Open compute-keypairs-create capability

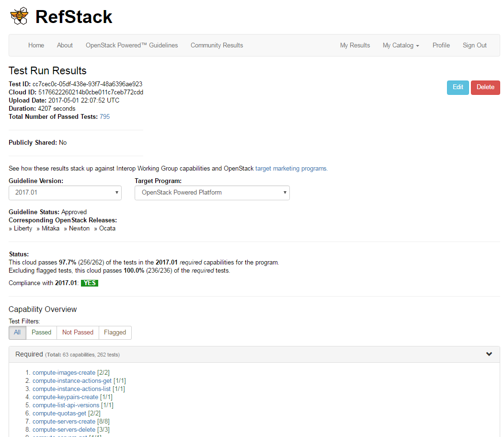[65, 397]
